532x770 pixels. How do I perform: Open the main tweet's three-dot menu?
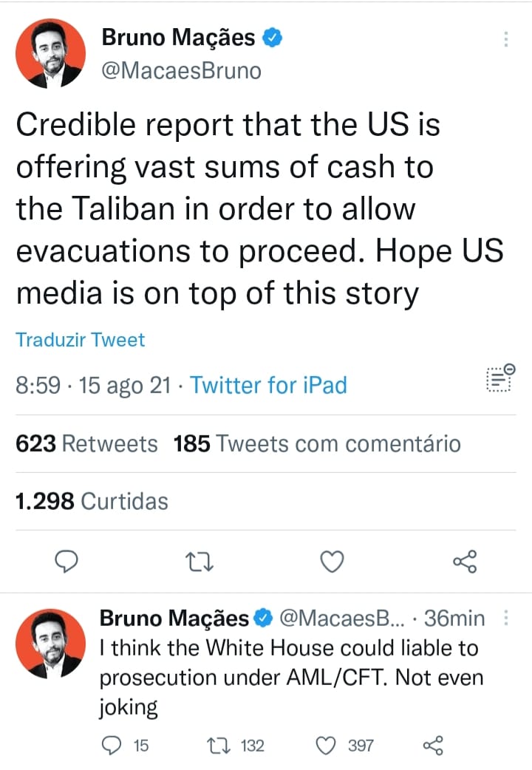coord(505,39)
